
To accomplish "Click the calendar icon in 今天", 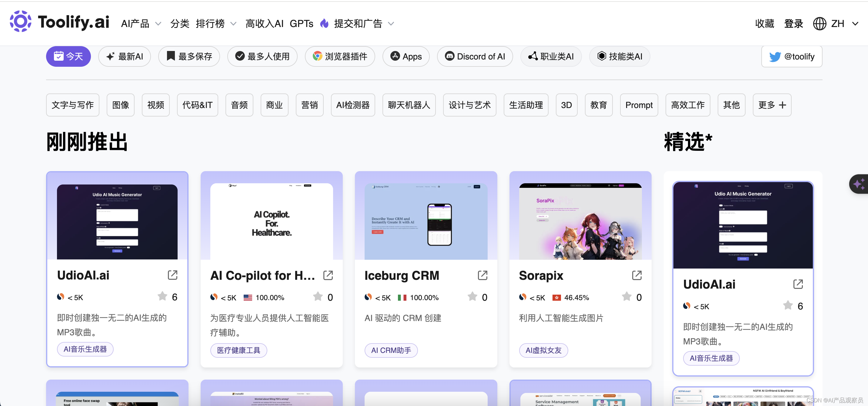I will coord(58,56).
